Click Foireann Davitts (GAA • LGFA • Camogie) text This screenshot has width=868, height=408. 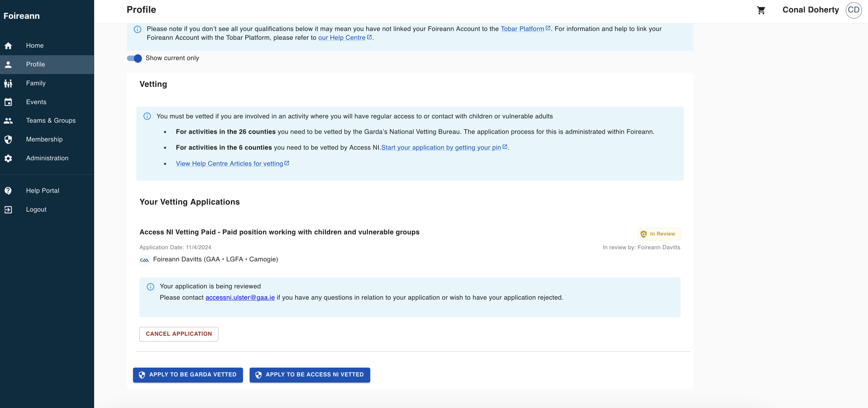click(216, 260)
